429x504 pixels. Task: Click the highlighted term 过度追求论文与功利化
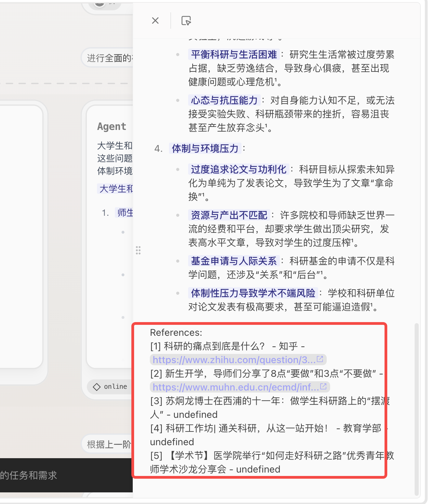click(x=239, y=169)
